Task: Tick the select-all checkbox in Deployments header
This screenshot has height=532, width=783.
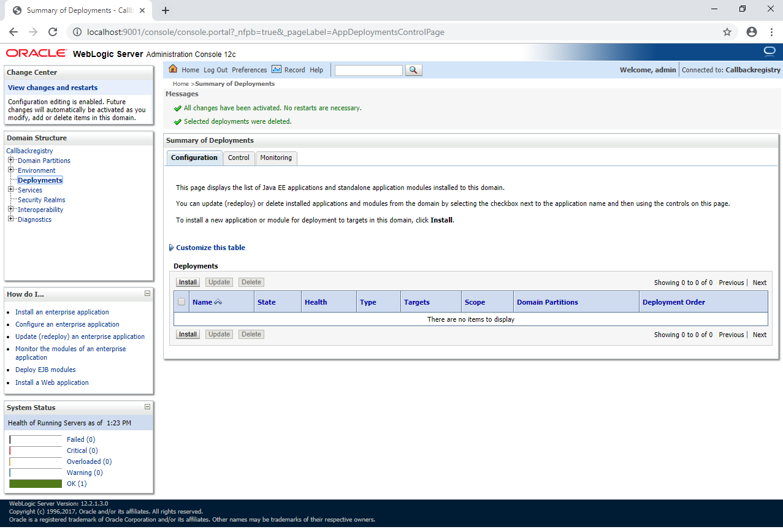Action: pyautogui.click(x=181, y=302)
